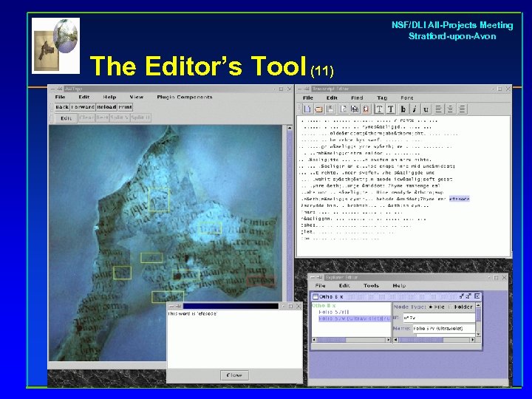Open the View menu in image window
This screenshot has width=532, height=399.
137,97
